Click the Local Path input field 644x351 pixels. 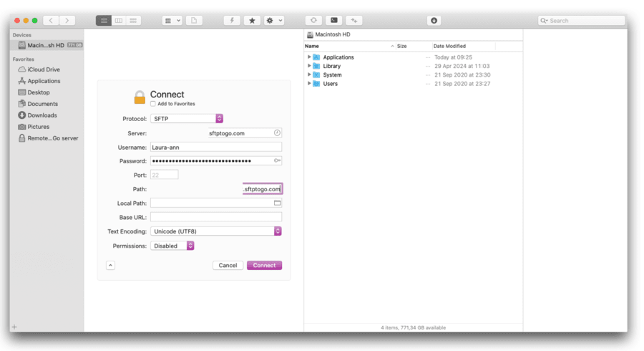[x=216, y=203]
